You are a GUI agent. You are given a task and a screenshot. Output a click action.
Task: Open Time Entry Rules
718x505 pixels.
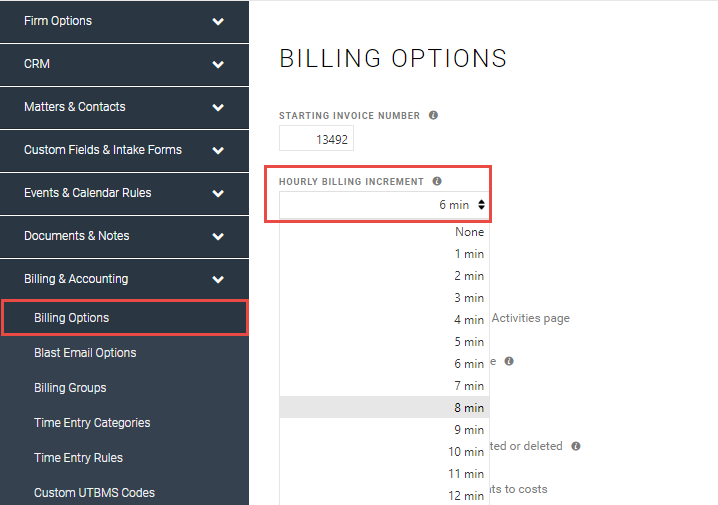78,458
